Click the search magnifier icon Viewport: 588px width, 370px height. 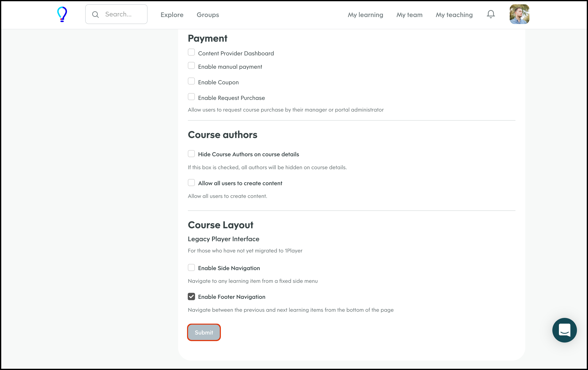(x=95, y=14)
